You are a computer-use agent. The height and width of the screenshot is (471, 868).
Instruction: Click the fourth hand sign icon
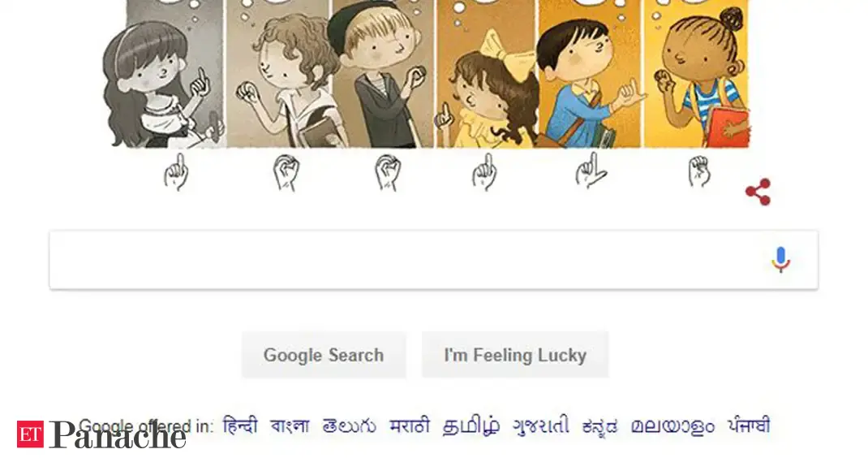click(x=483, y=172)
